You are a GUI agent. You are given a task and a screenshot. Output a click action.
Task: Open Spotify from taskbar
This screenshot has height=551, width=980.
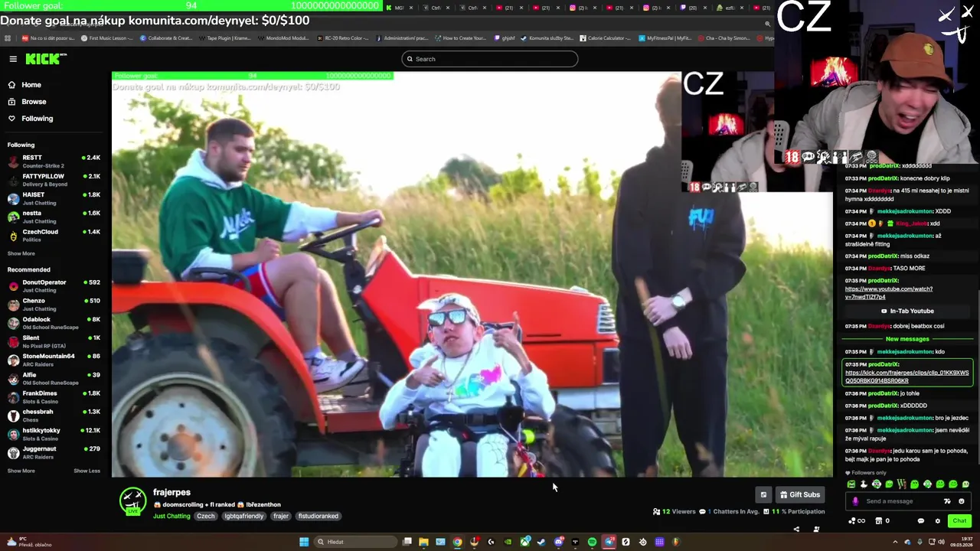(x=592, y=542)
